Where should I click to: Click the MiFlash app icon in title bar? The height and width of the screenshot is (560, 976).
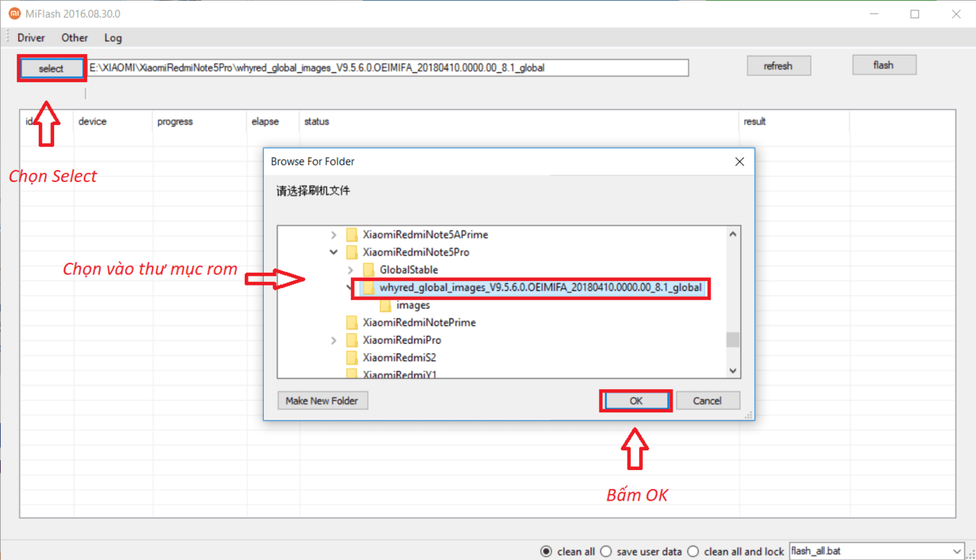point(14,14)
